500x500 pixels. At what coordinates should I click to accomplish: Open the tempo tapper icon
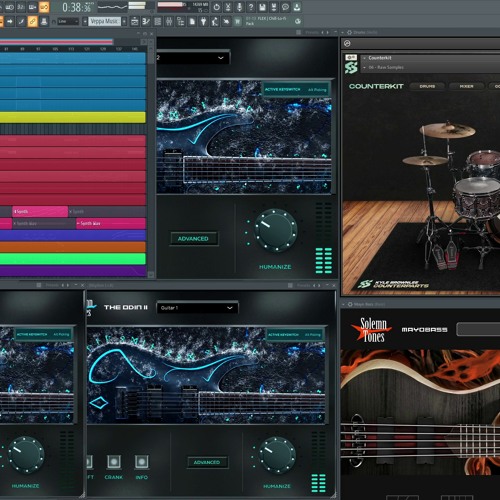click(215, 21)
